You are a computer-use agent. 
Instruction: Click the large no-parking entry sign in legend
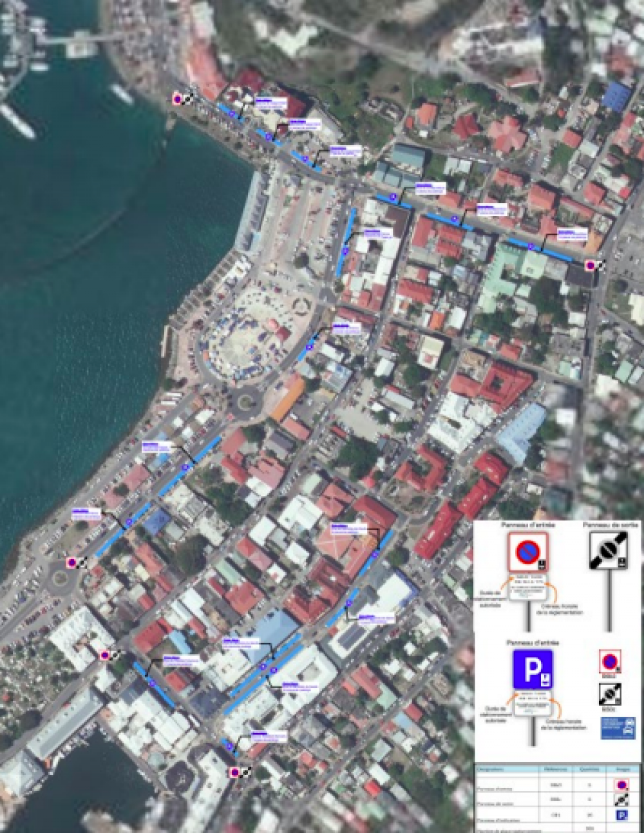527,552
